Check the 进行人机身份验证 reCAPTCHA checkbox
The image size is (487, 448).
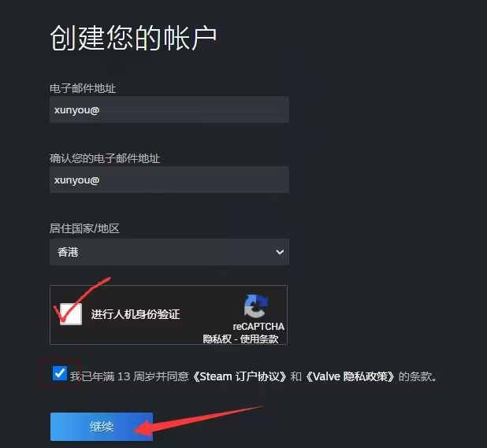[x=71, y=314]
